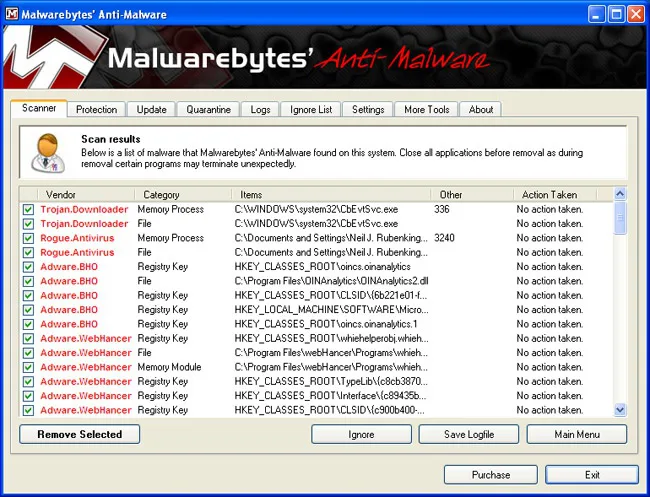Viewport: 650px width, 497px height.
Task: Switch to the Scanner tab
Action: point(39,109)
